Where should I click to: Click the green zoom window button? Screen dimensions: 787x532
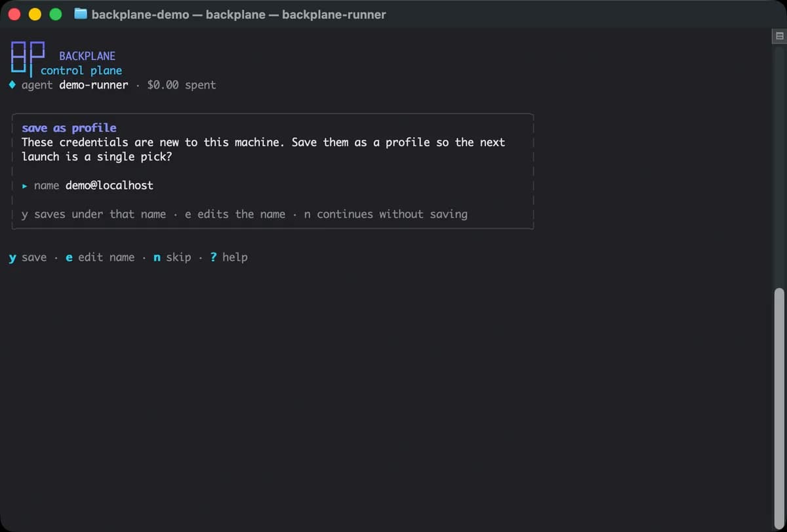(x=56, y=14)
